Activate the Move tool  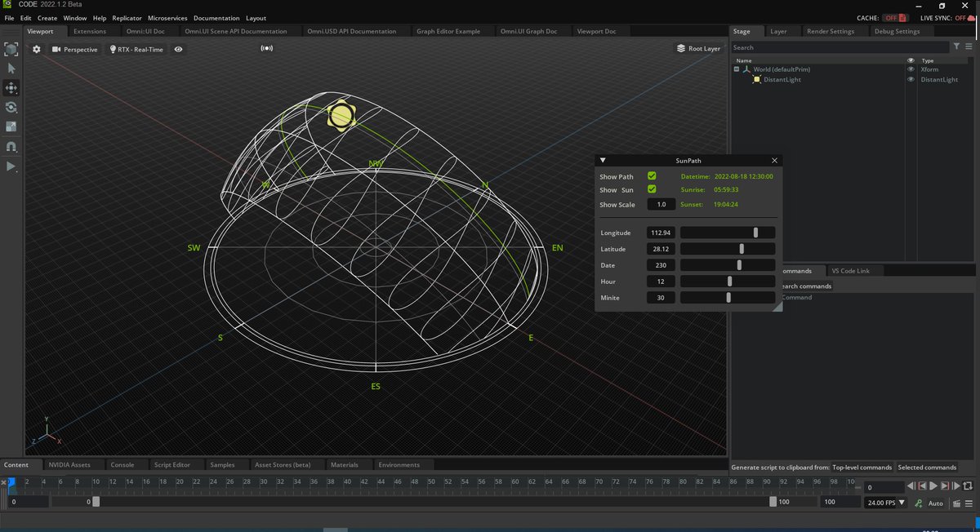11,88
